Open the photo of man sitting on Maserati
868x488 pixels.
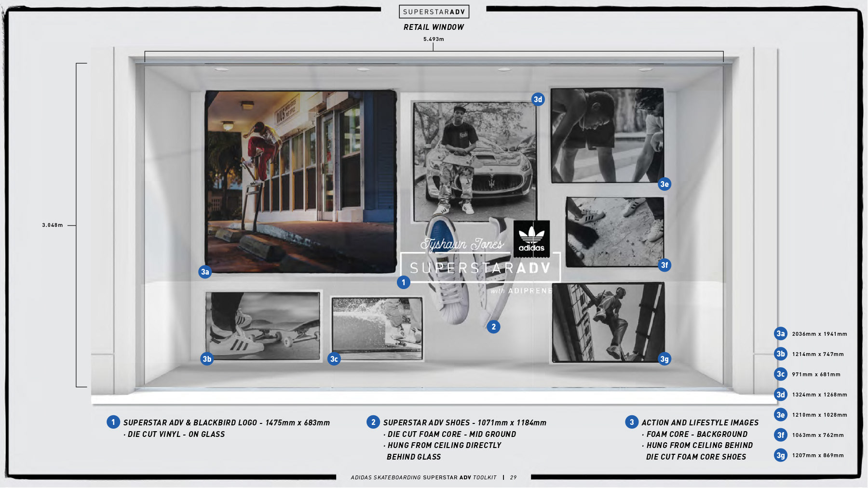click(x=475, y=161)
